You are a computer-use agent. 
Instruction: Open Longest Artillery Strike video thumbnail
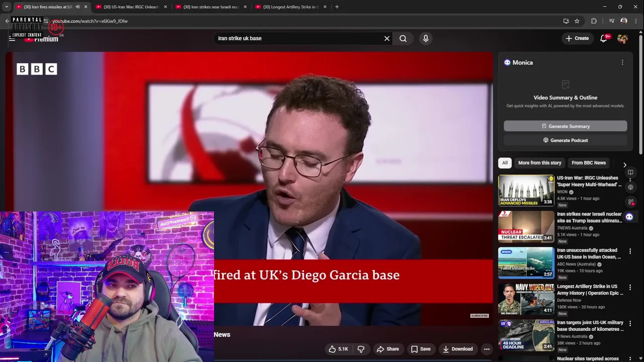coord(526,299)
